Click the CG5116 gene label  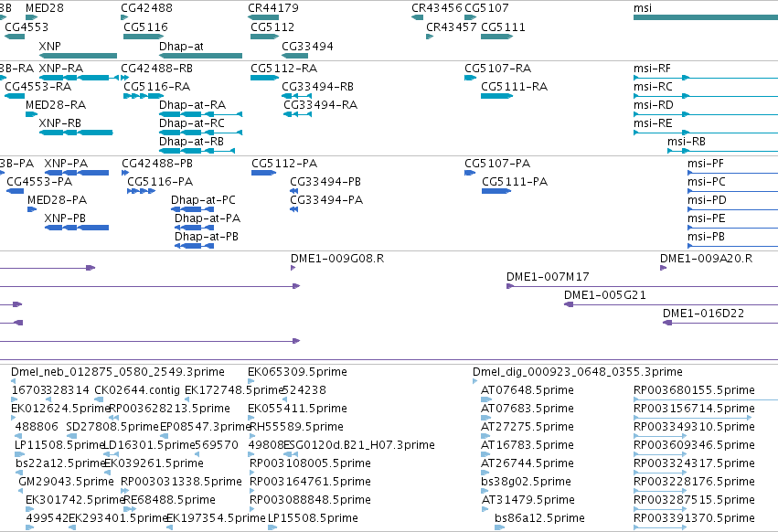(145, 27)
